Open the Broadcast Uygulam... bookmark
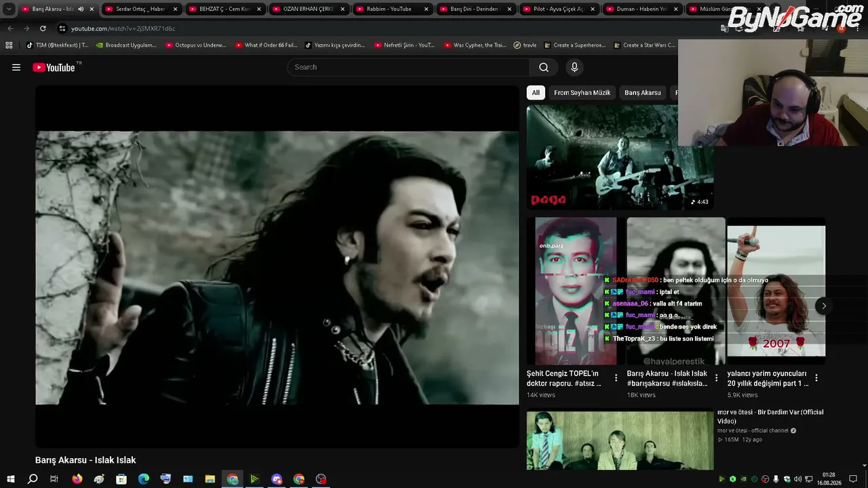868x488 pixels. (x=126, y=45)
